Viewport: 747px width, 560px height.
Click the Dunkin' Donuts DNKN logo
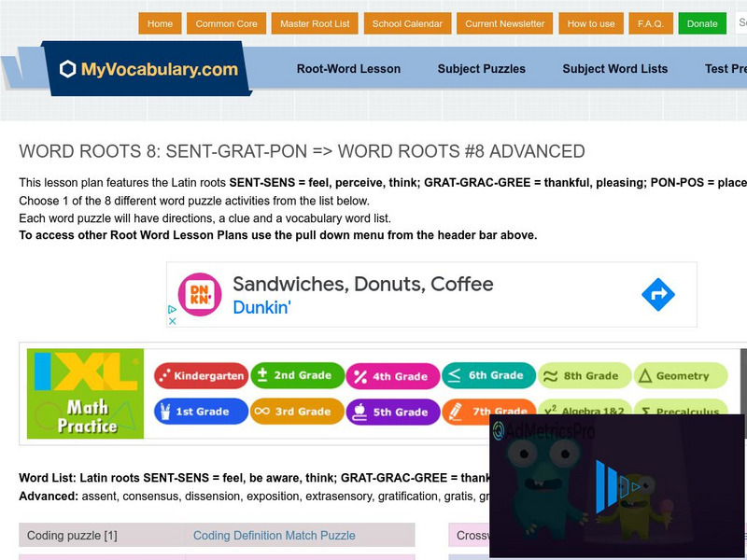click(x=200, y=291)
